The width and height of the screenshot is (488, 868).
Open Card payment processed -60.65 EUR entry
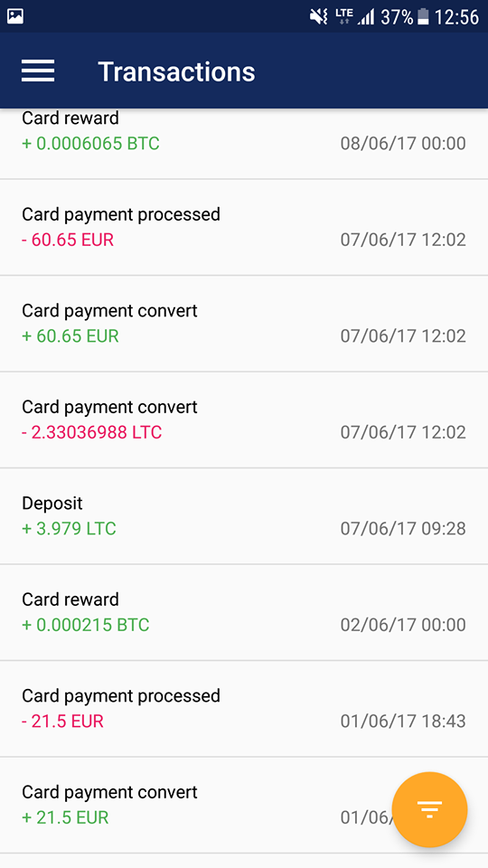[x=244, y=227]
